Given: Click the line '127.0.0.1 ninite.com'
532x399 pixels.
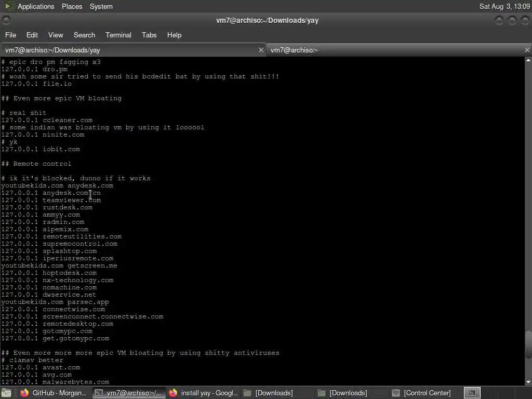Looking at the screenshot, I should [43, 135].
